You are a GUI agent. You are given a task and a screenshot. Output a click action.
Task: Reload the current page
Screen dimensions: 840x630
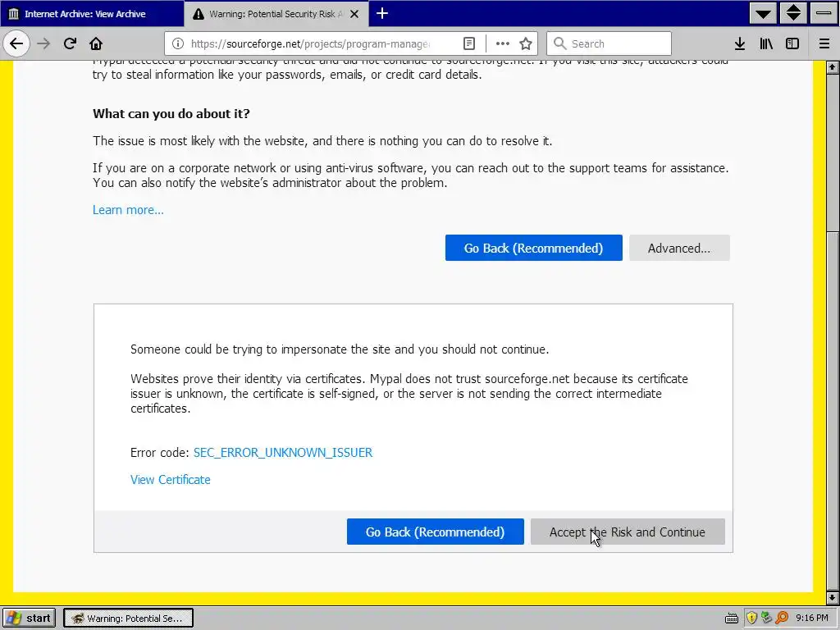click(70, 43)
